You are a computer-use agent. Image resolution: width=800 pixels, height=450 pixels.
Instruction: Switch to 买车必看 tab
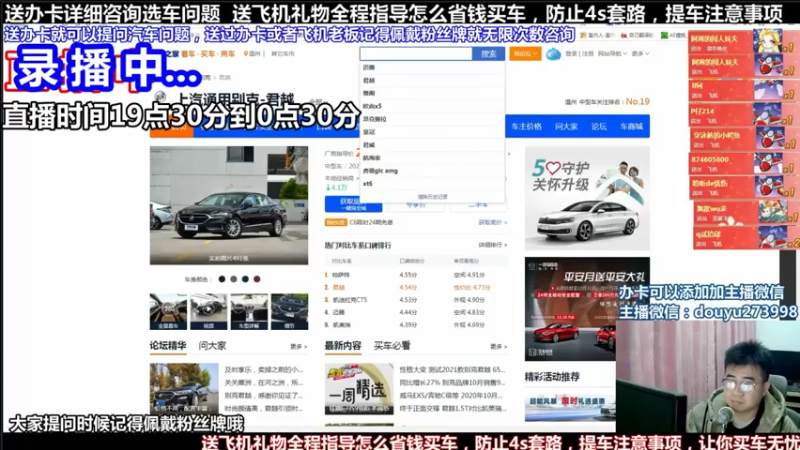[x=392, y=345]
